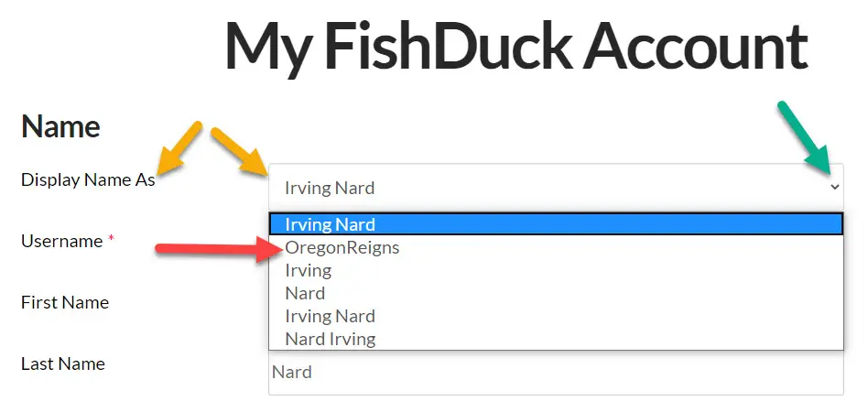
Task: Click the orange arrow pointing at dropdown
Action: (241, 152)
